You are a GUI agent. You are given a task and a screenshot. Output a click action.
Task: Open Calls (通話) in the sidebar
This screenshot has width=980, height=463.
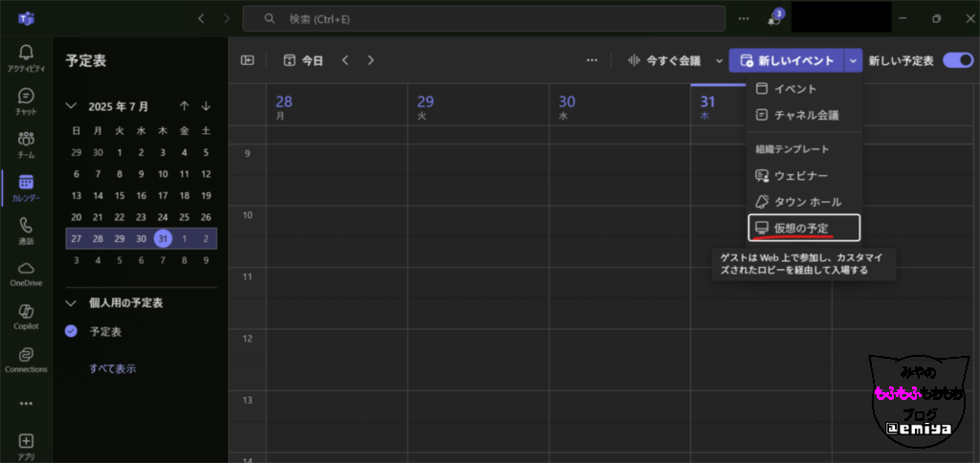pyautogui.click(x=26, y=231)
